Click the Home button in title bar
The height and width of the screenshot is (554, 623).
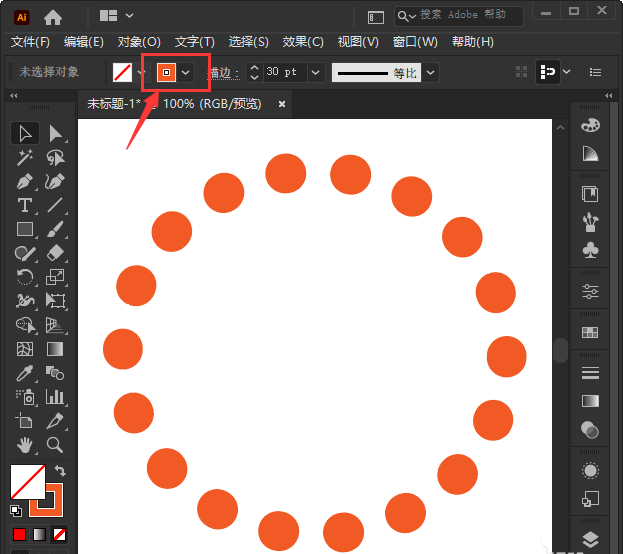52,16
